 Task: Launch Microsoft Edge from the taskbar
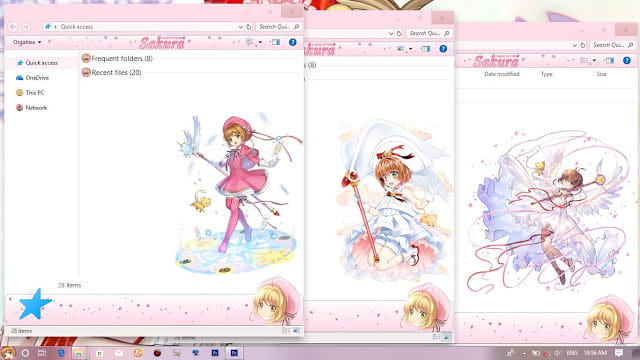click(61, 353)
